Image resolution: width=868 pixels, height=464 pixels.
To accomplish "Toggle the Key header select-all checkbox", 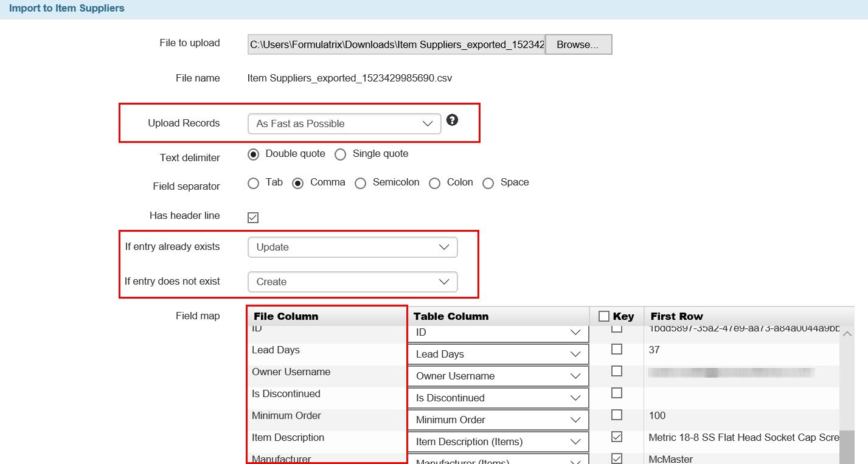I will 604,316.
